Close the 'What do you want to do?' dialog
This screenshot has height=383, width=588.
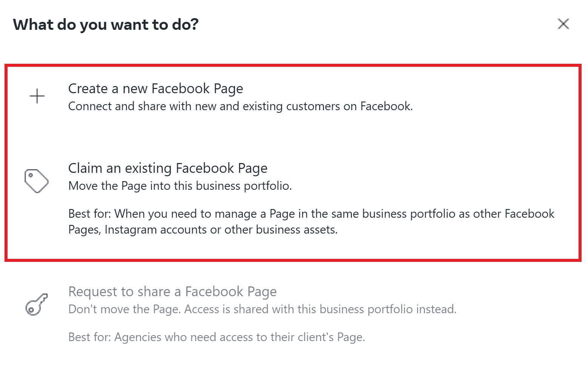[x=563, y=24]
